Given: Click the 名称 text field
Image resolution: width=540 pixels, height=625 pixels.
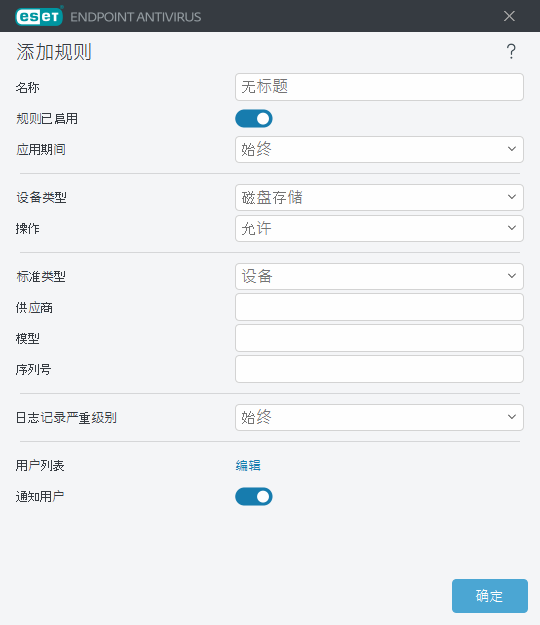Looking at the screenshot, I should [x=379, y=87].
